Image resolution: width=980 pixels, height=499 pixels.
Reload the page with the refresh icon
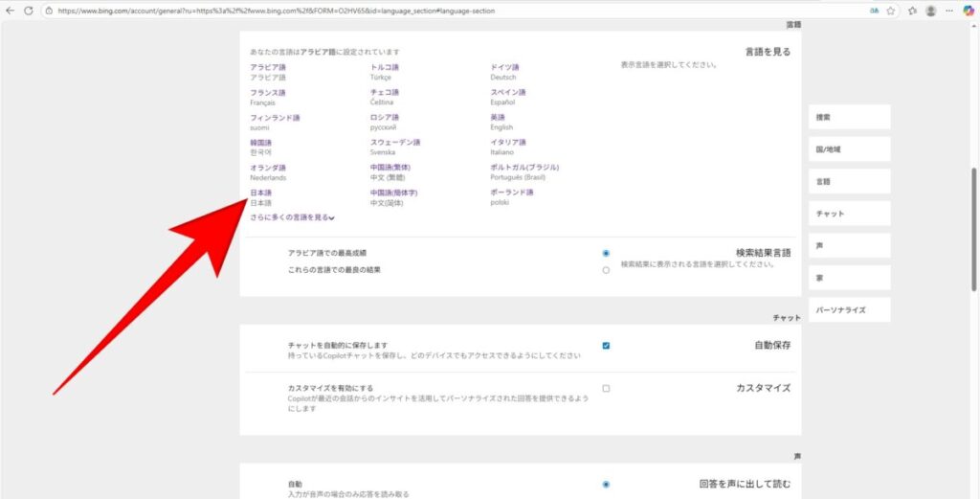(29, 11)
